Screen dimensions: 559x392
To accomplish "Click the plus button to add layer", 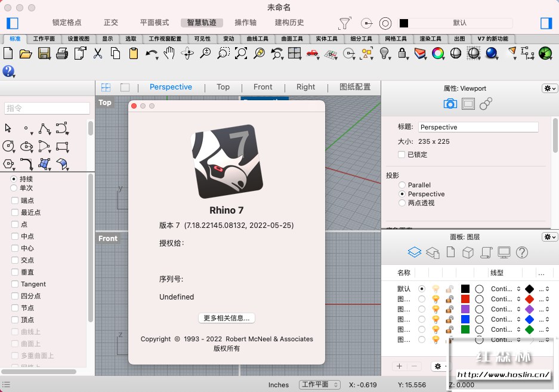I will point(399,366).
